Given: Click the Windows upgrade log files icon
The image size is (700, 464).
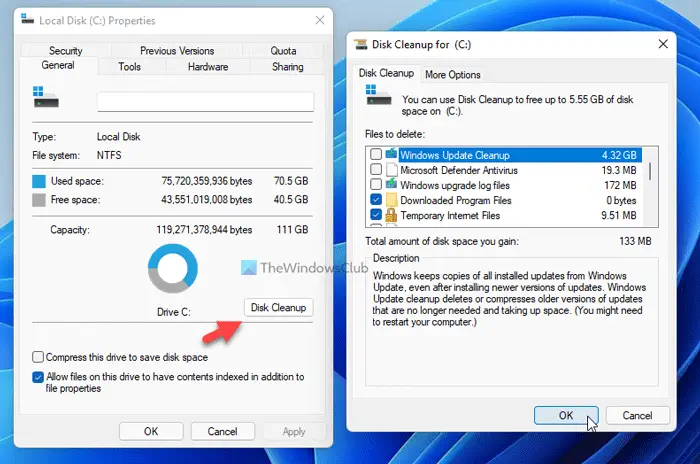Looking at the screenshot, I should (392, 184).
